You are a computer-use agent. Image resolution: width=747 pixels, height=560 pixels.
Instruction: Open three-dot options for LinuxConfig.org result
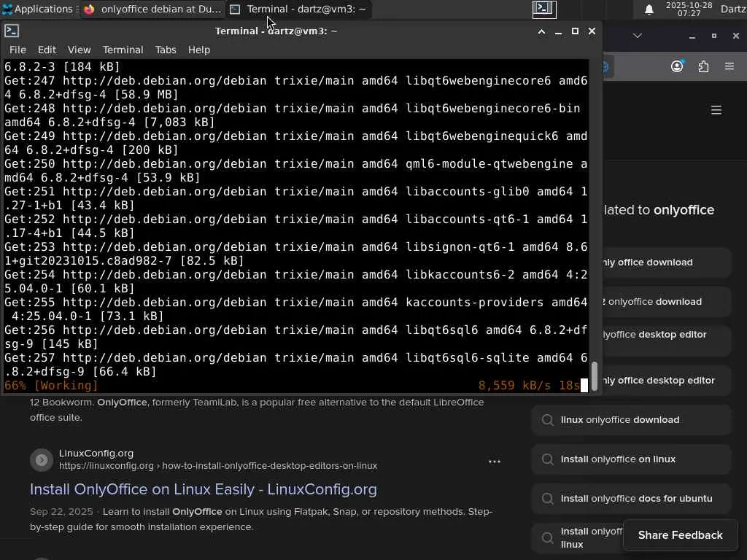[x=495, y=461]
